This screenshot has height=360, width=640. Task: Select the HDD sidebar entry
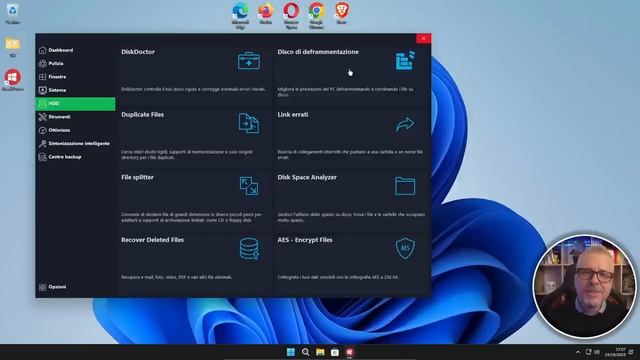[76, 104]
